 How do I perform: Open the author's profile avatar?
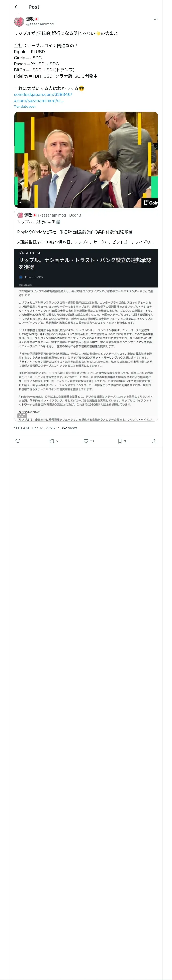click(19, 22)
